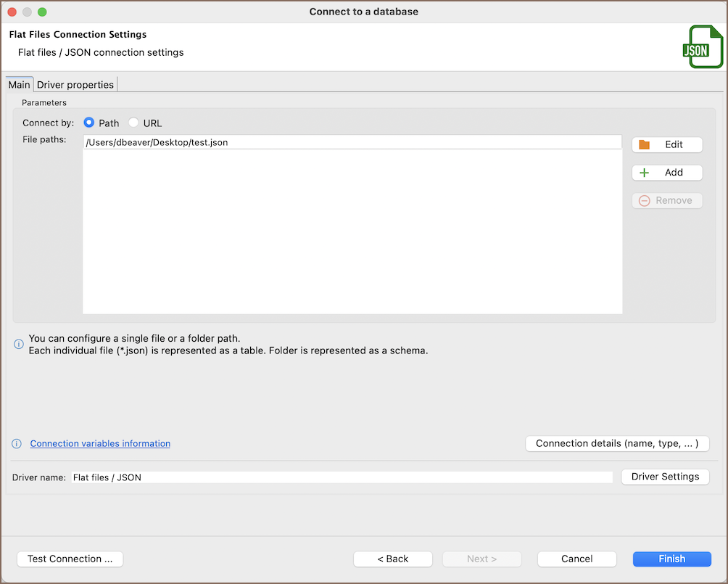This screenshot has width=728, height=584.
Task: Run Test Connection
Action: pos(70,559)
